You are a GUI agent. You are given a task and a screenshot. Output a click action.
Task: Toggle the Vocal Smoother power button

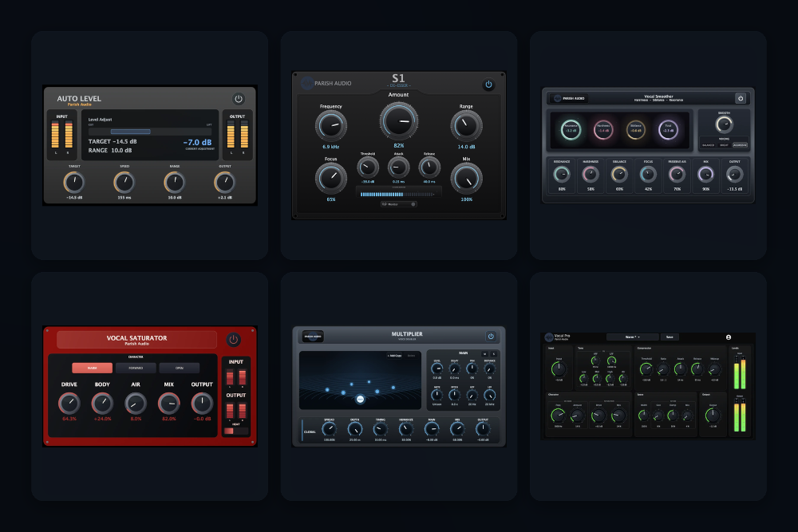pyautogui.click(x=741, y=98)
